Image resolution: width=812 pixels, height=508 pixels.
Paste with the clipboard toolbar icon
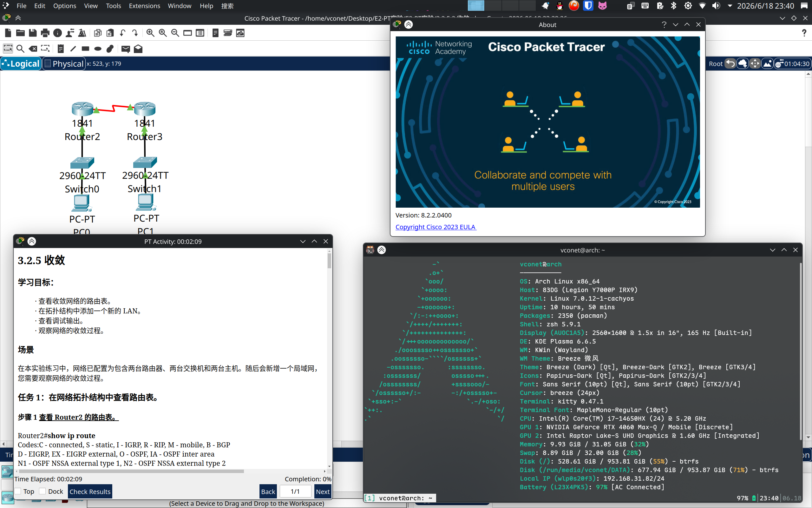110,33
